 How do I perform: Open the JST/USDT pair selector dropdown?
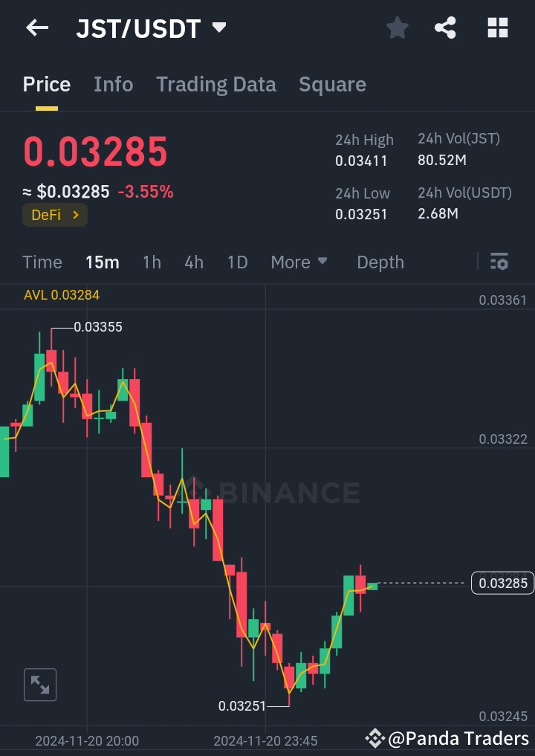(x=218, y=28)
